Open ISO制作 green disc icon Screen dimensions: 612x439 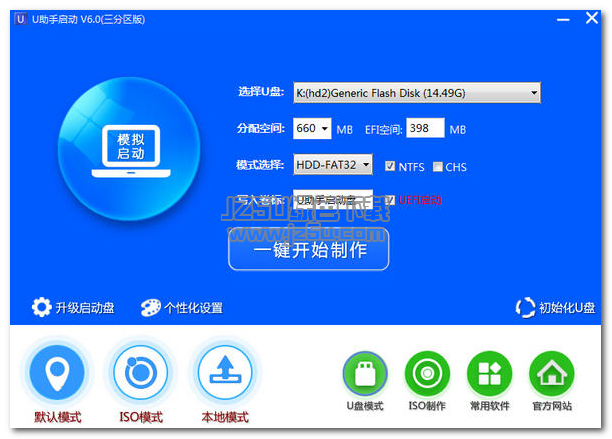tap(427, 373)
